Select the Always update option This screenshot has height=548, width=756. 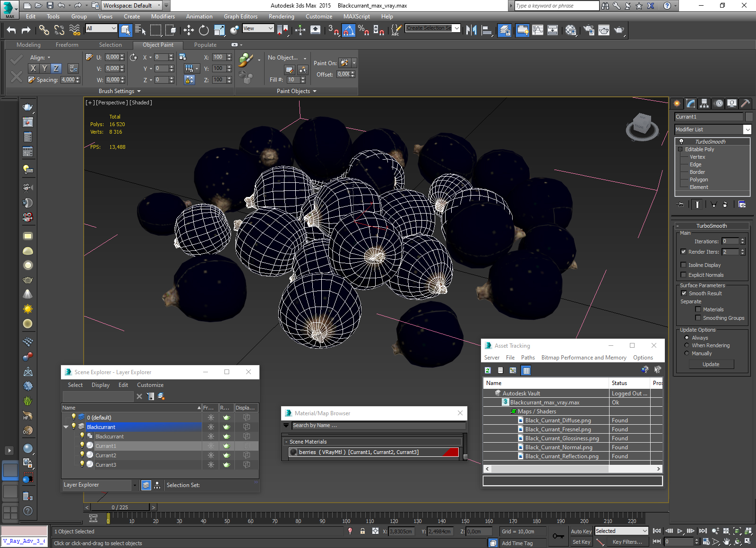pos(687,338)
